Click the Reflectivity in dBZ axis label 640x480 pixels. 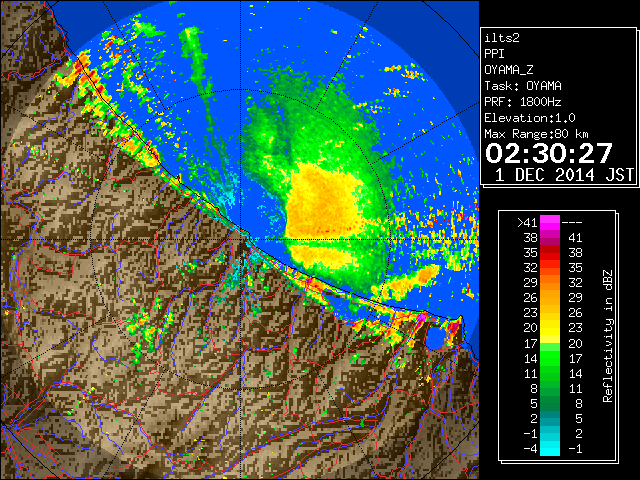[608, 336]
